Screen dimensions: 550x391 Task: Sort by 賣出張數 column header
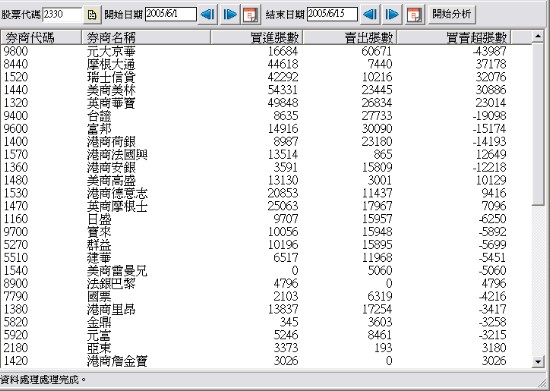pos(350,38)
